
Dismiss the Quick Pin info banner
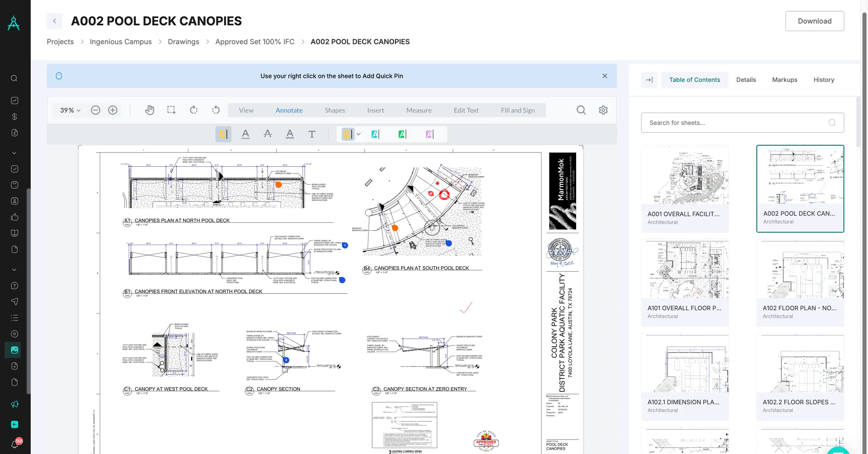point(605,76)
